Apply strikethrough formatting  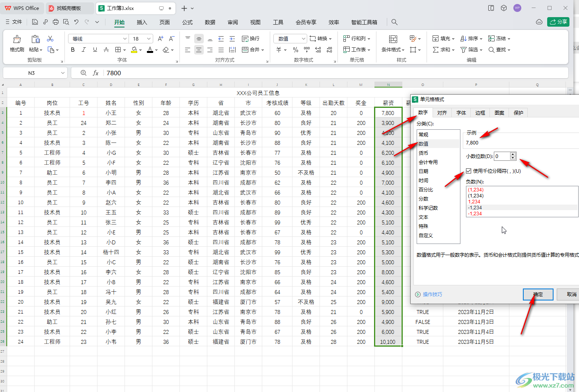click(106, 50)
